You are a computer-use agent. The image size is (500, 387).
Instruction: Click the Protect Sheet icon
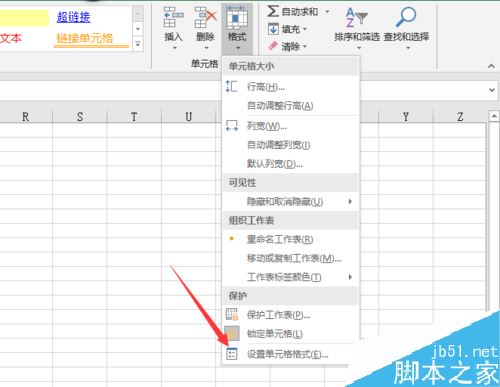232,314
